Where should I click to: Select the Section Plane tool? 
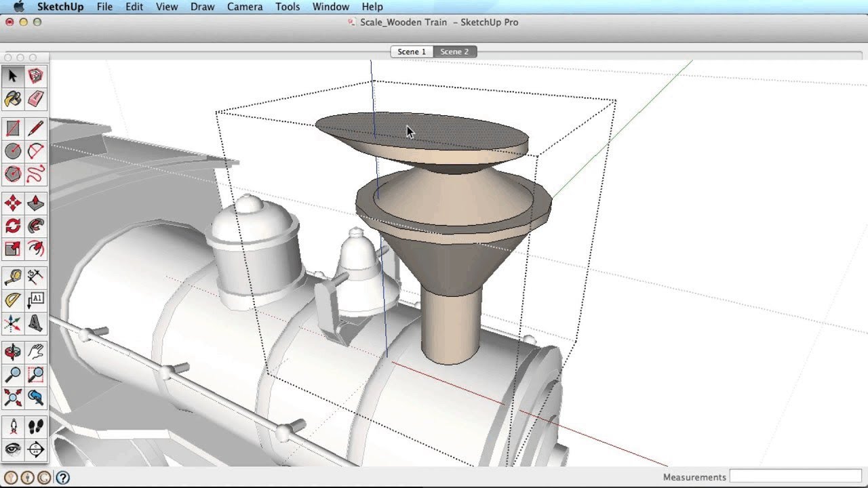point(36,449)
